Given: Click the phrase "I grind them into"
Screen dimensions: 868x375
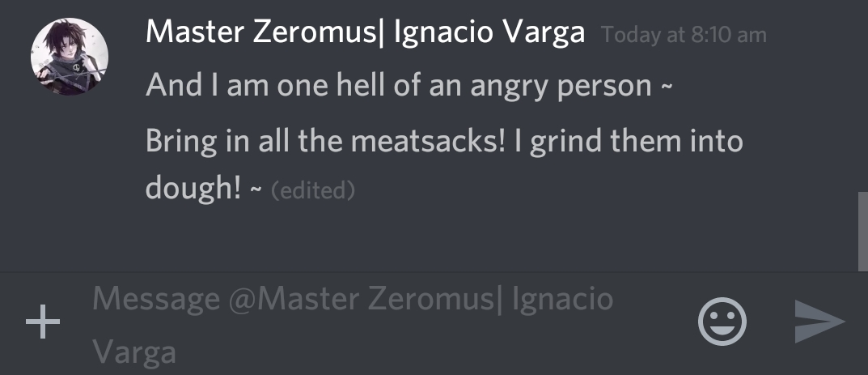Looking at the screenshot, I should [x=629, y=141].
